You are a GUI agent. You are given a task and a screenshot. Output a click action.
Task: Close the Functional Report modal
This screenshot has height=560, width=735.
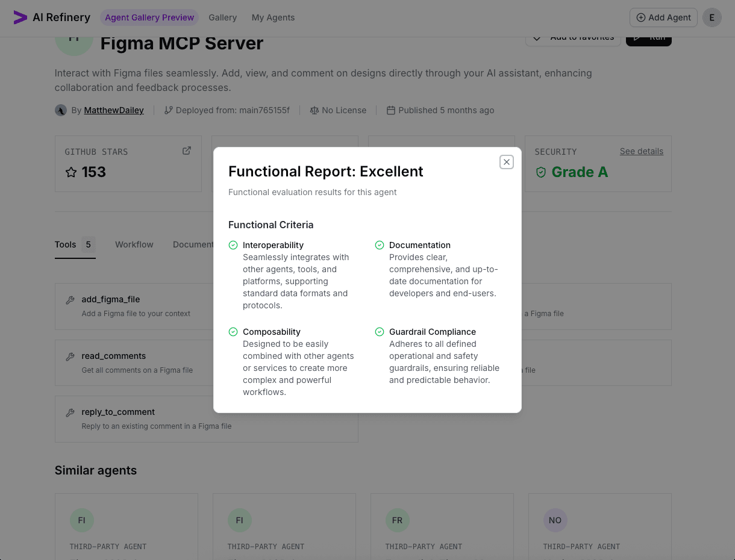(506, 162)
